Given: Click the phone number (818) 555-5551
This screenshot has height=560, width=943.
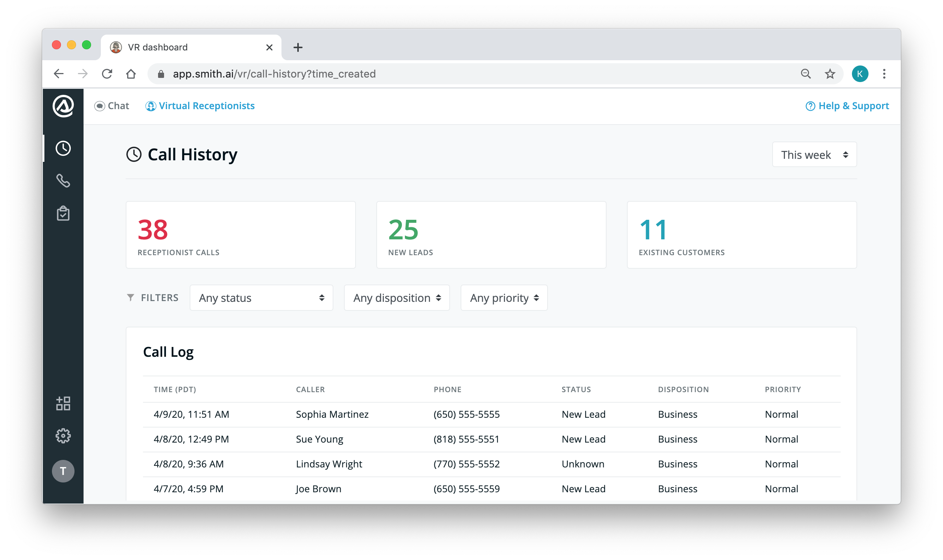Looking at the screenshot, I should coord(466,439).
